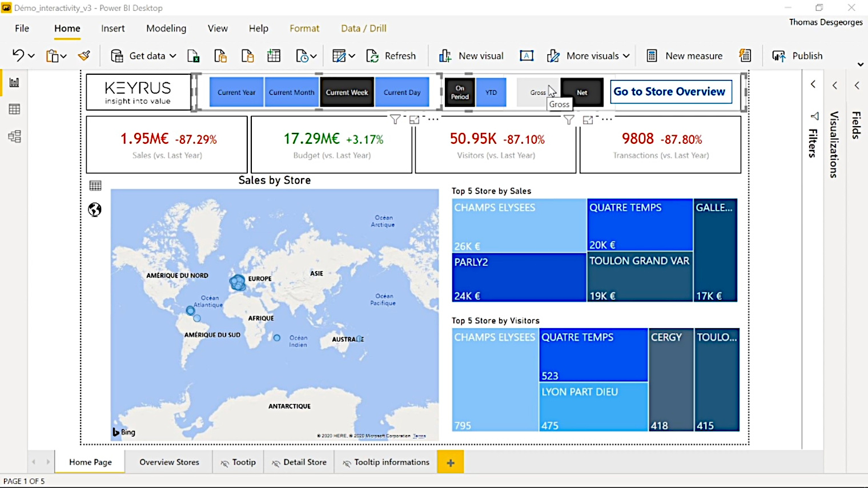Insert a text box from the ribbon

tap(527, 56)
